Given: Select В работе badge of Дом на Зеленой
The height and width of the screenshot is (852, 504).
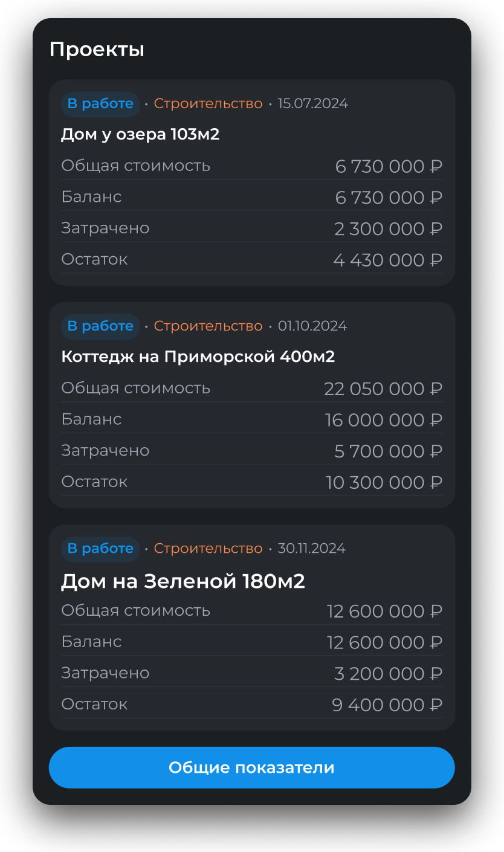Looking at the screenshot, I should 100,549.
